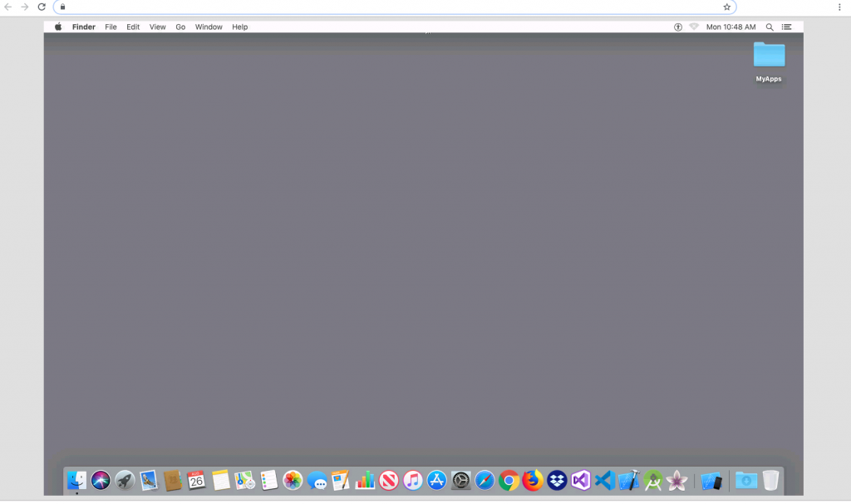This screenshot has width=851, height=504.
Task: Go forward in the browser
Action: 25,7
